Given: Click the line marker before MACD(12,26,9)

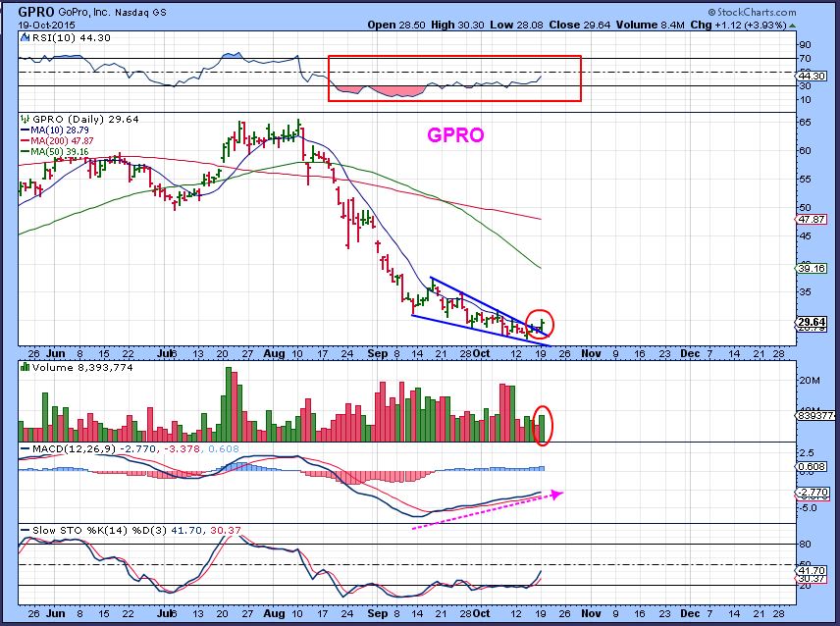Looking at the screenshot, I should tap(25, 448).
